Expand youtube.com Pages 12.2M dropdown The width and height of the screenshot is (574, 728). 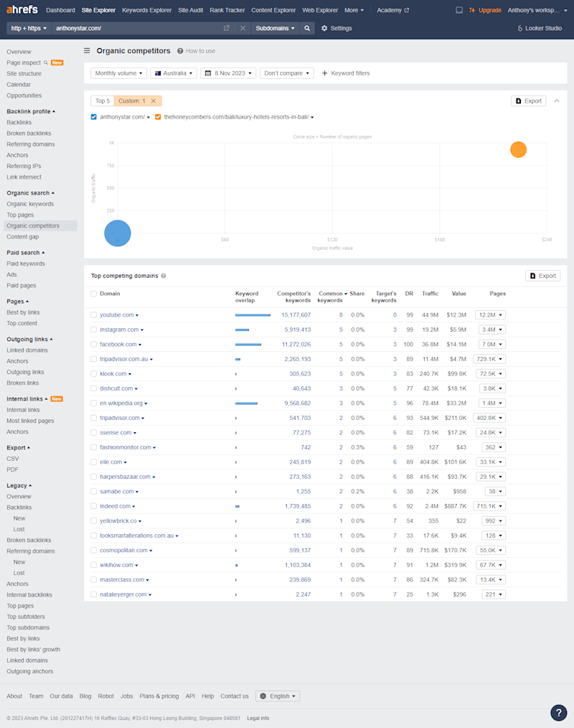491,314
